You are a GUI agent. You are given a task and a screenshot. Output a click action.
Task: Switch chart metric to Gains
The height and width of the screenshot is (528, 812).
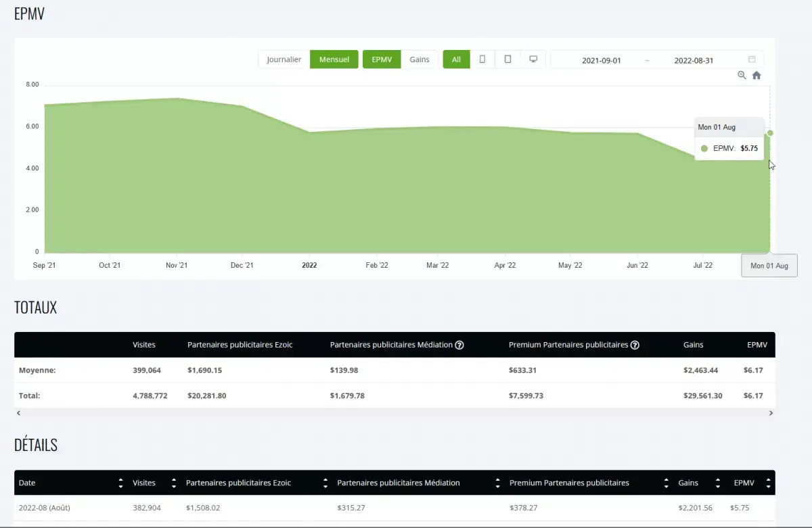pos(420,59)
